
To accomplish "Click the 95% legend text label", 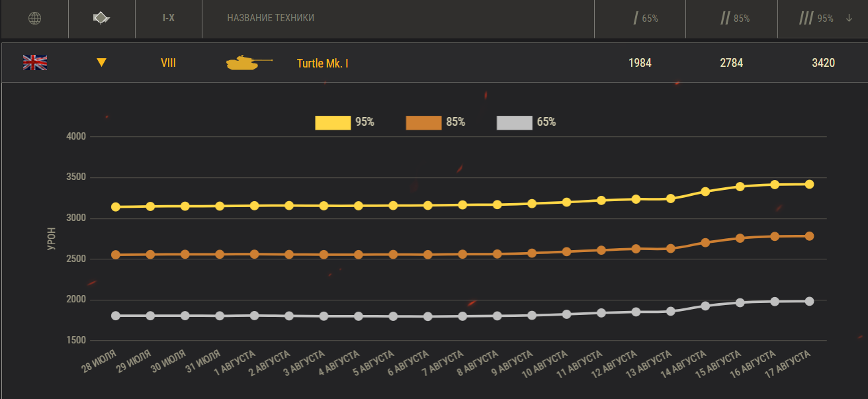I will (365, 122).
